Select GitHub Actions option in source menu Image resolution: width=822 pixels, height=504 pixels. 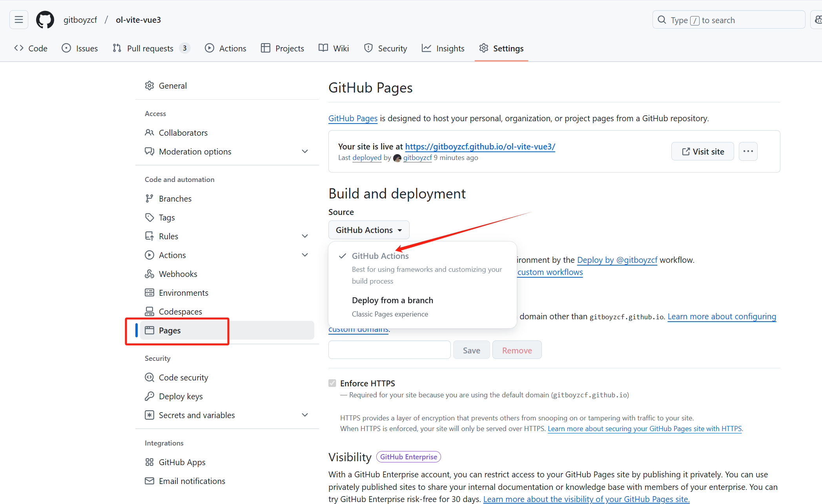(x=423, y=267)
